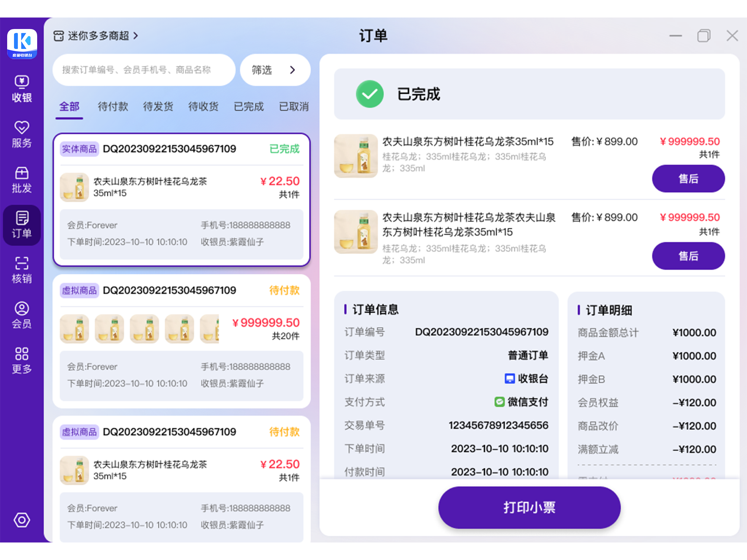Click the 收银台 order source icon
This screenshot has height=560, width=747.
(509, 379)
